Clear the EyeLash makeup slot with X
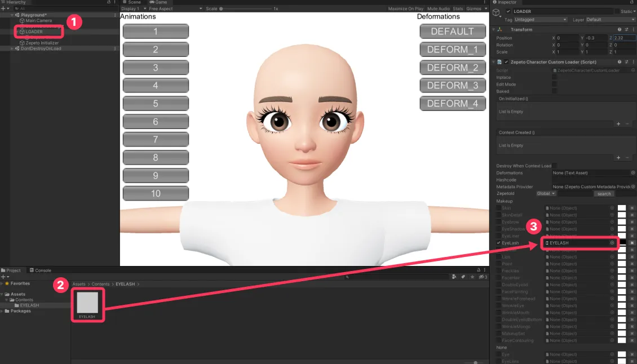This screenshot has height=364, width=637. [632, 243]
